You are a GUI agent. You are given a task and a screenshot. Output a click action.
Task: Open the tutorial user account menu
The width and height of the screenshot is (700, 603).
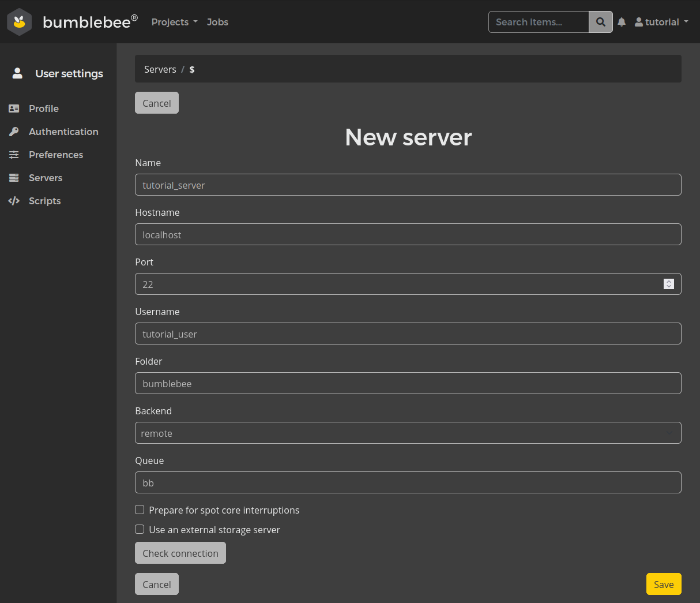tap(661, 22)
